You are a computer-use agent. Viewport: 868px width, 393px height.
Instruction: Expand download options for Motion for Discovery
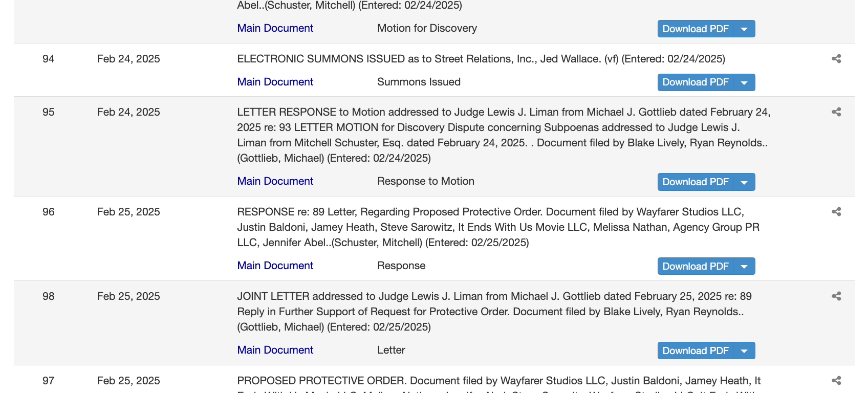pyautogui.click(x=744, y=29)
